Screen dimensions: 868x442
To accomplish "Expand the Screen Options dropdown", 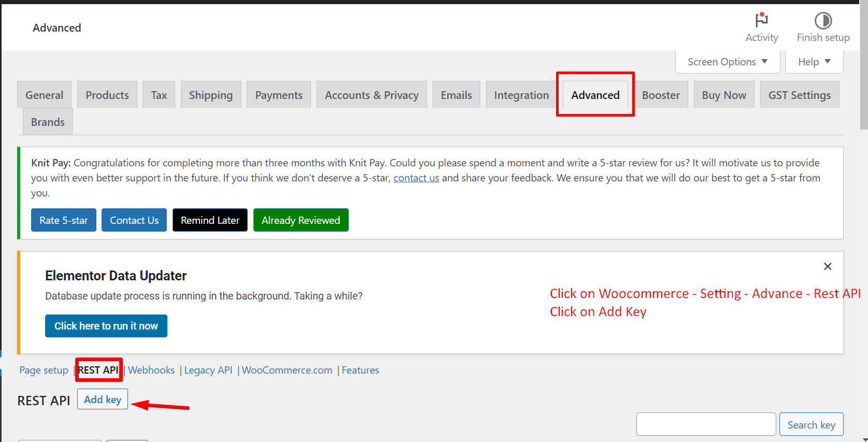I will 728,62.
